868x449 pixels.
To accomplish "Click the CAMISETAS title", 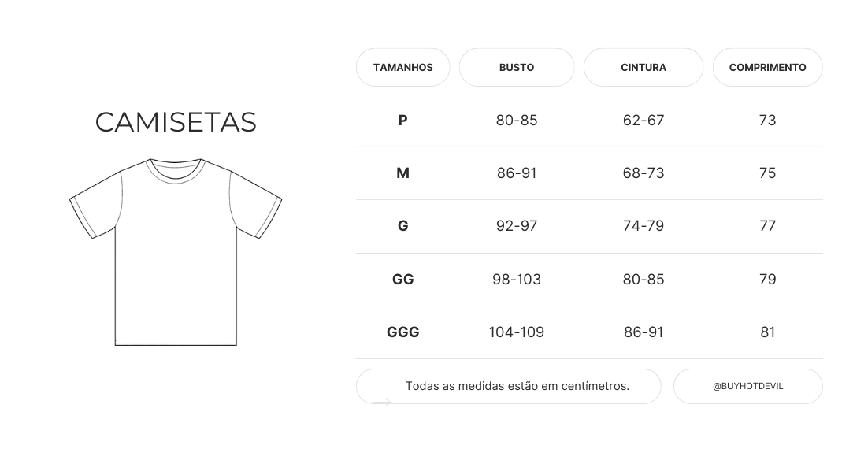I will pos(176,122).
